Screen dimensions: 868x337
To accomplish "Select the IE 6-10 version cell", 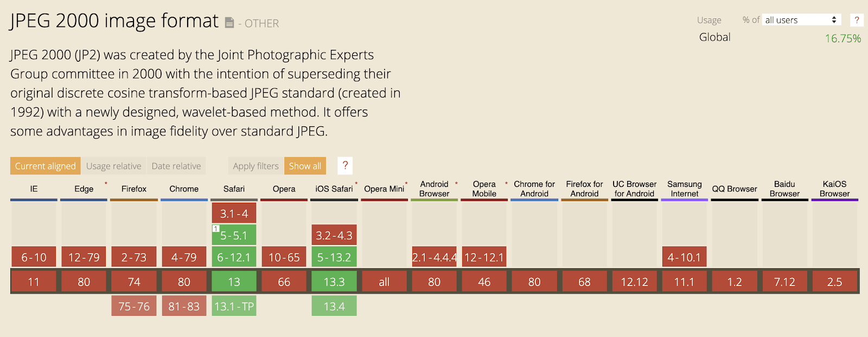I will click(x=34, y=257).
